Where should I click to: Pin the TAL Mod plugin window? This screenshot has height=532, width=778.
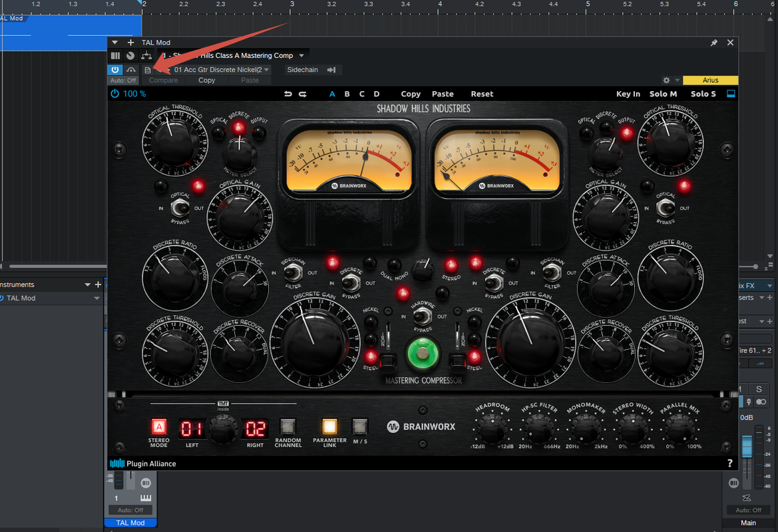(714, 43)
